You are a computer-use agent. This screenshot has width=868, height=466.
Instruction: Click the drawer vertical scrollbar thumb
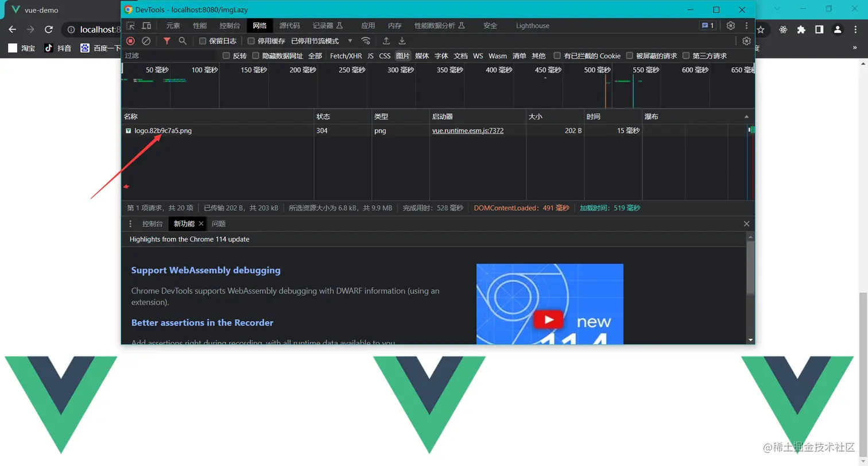tap(750, 269)
